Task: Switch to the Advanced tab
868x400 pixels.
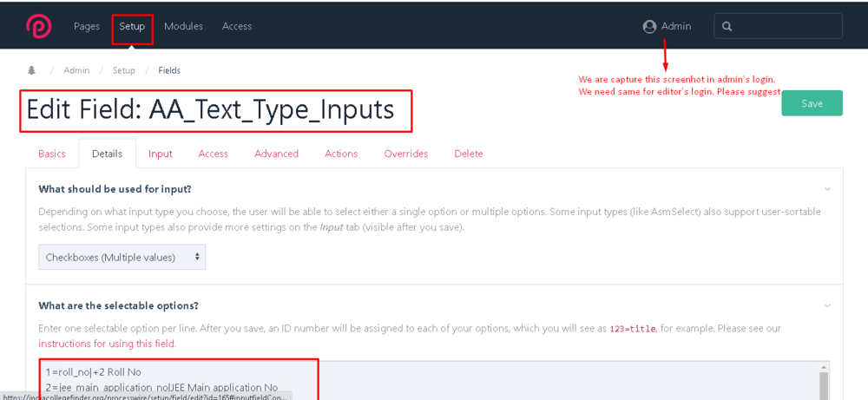Action: click(x=276, y=154)
